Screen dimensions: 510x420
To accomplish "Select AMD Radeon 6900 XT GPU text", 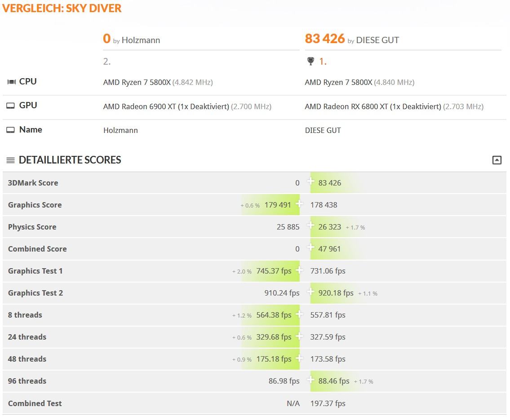I will click(187, 106).
